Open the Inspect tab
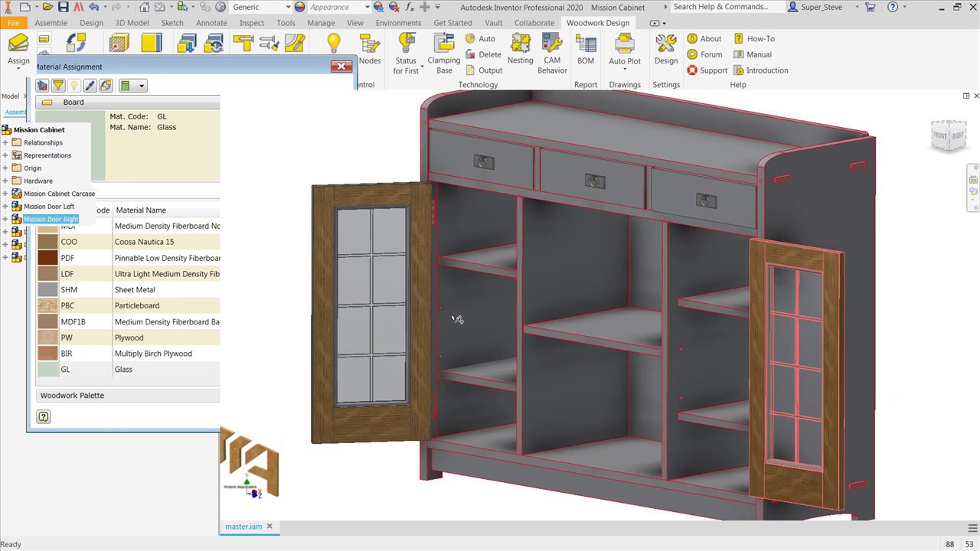 (252, 23)
